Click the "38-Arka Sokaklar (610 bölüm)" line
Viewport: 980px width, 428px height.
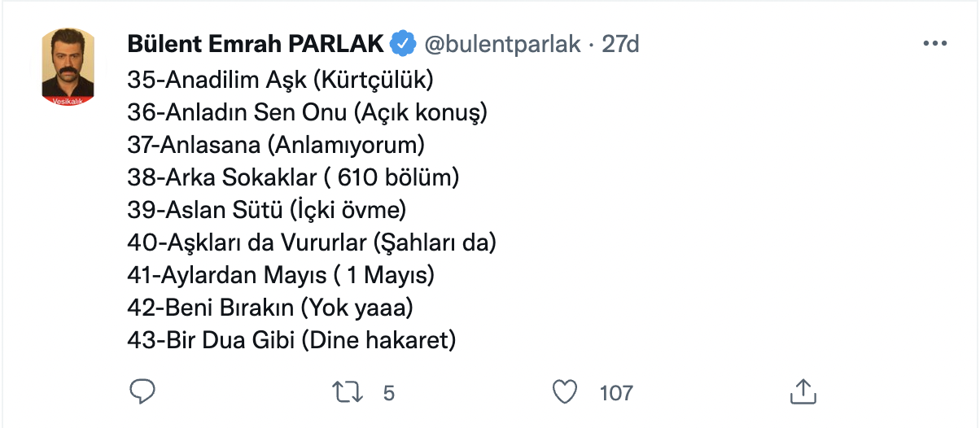pos(294,177)
